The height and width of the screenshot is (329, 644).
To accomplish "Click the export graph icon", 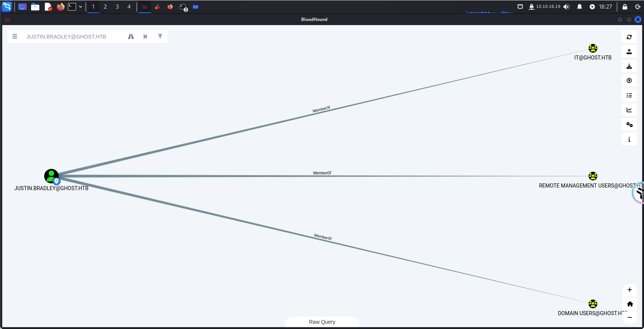I will [x=629, y=52].
